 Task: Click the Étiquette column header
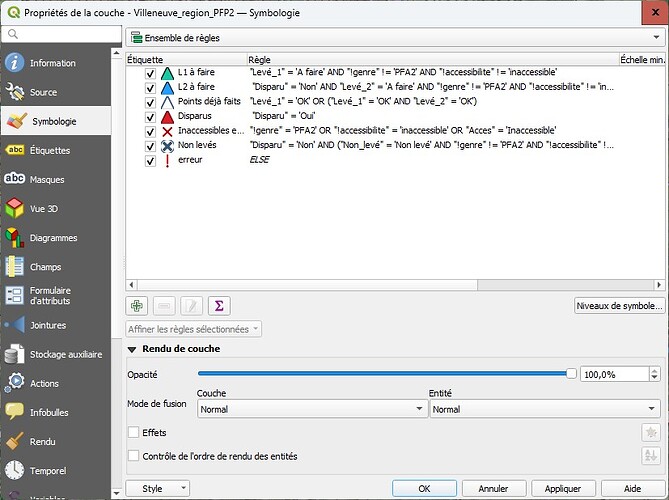point(186,60)
